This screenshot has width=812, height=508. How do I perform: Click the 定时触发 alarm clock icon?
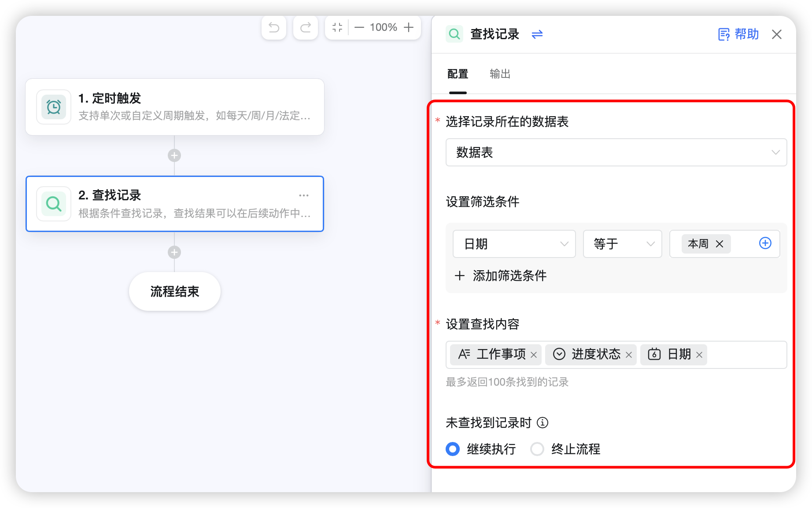[54, 107]
